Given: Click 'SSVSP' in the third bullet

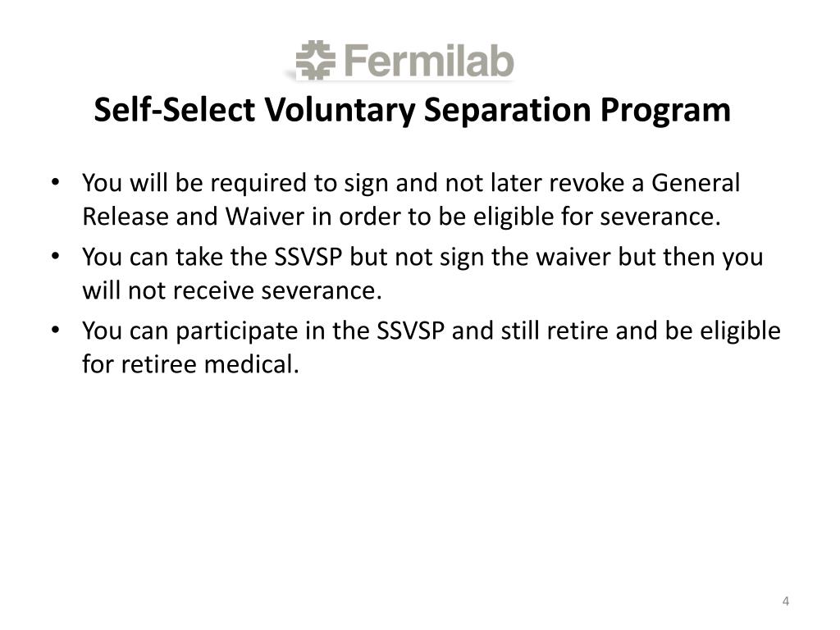Looking at the screenshot, I should click(410, 331).
